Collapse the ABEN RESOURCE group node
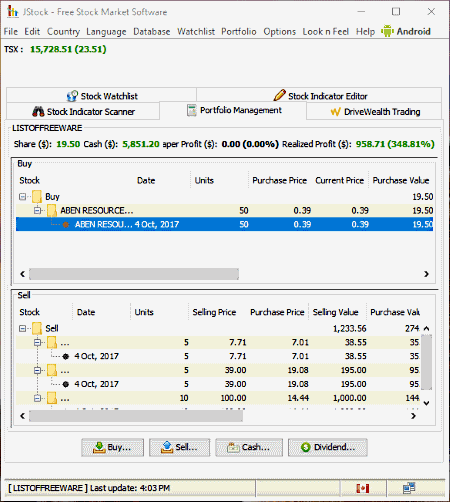 tap(37, 210)
